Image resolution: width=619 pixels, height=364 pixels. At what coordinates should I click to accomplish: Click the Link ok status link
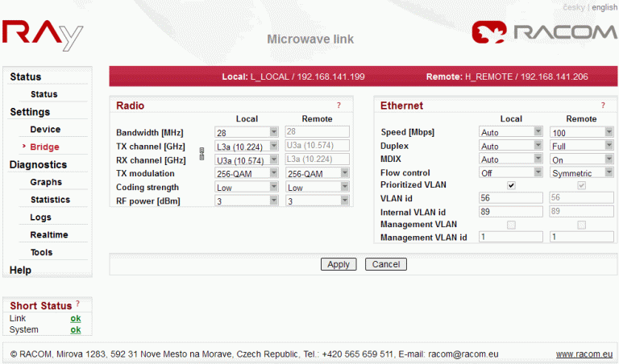[x=76, y=318]
